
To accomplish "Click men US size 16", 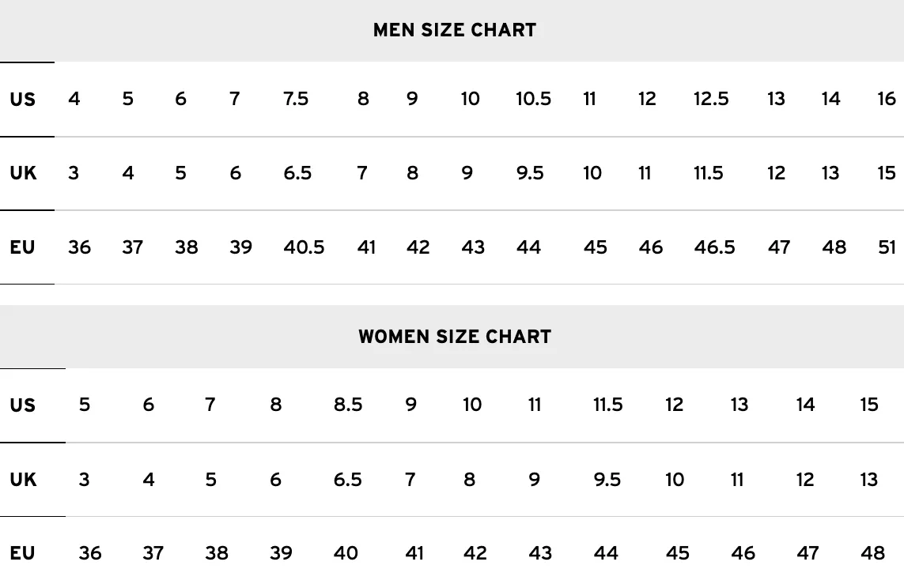I will click(x=887, y=99).
